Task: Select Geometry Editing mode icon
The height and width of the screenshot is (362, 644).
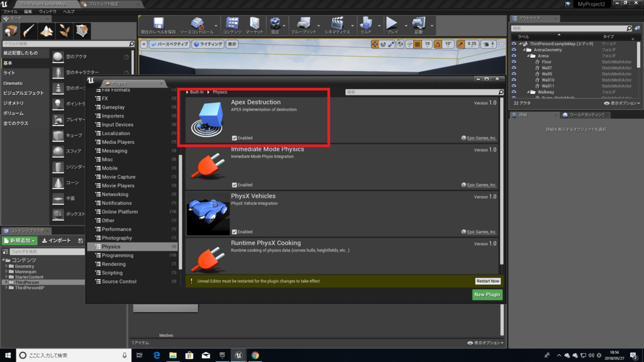Action: (x=82, y=31)
